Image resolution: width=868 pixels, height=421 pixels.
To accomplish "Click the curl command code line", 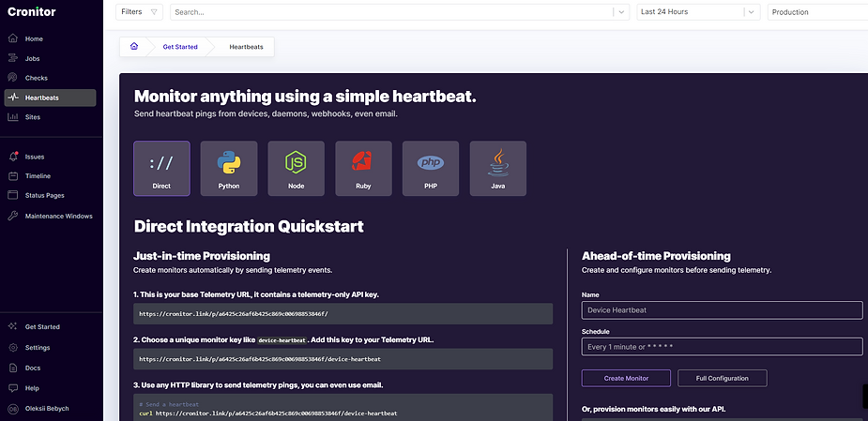I will click(x=268, y=413).
